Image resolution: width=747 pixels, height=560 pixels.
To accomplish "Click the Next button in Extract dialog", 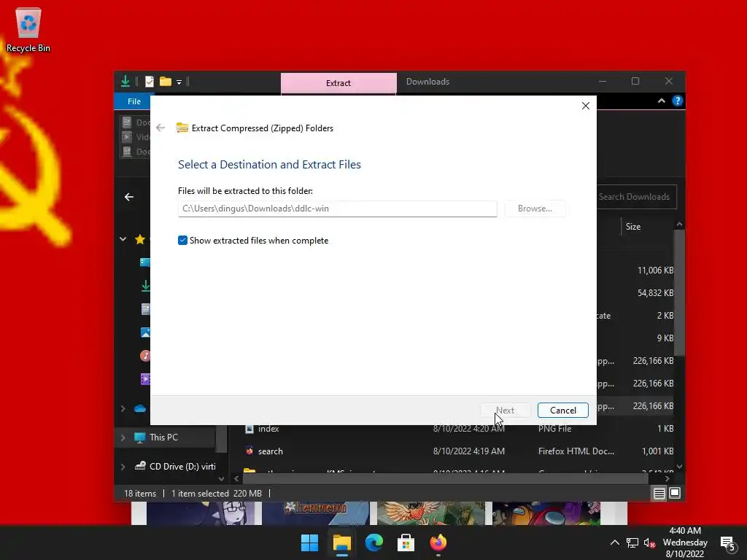I will coord(505,411).
